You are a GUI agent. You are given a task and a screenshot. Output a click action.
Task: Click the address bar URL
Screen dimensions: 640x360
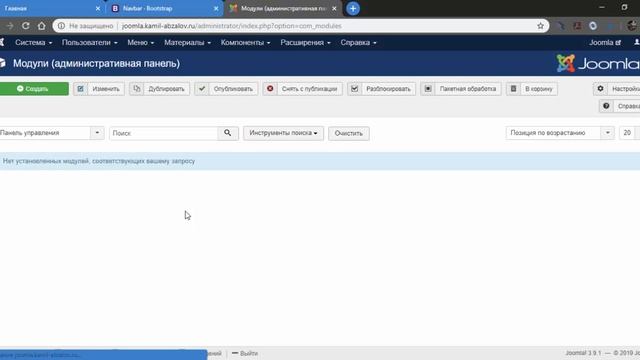coord(231,26)
